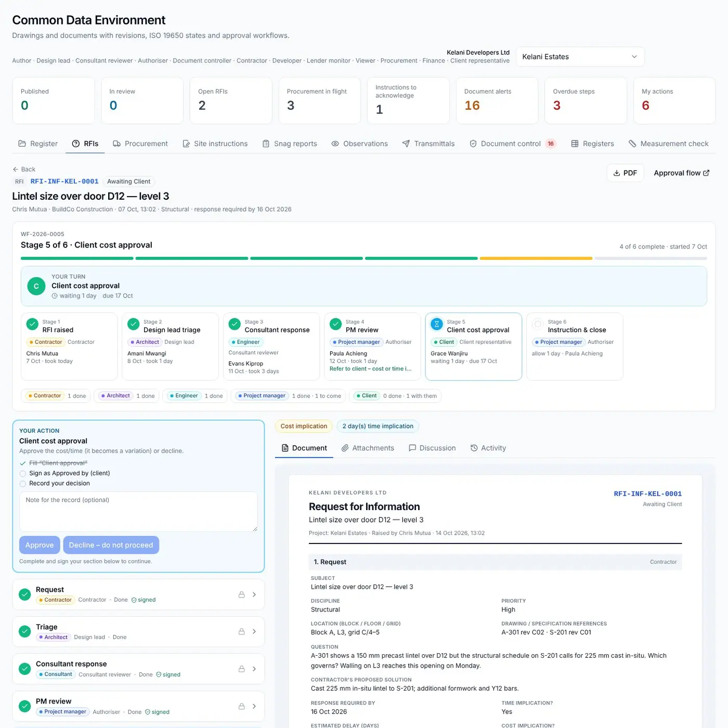Open Approval flow external link icon
Screen dimensions: 728x728
(x=706, y=173)
